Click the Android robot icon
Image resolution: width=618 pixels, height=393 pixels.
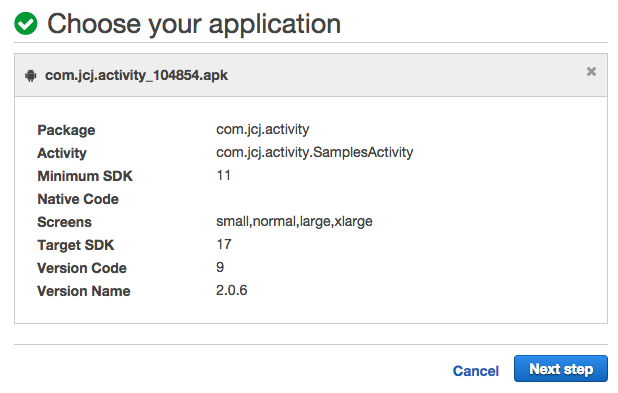pyautogui.click(x=31, y=75)
